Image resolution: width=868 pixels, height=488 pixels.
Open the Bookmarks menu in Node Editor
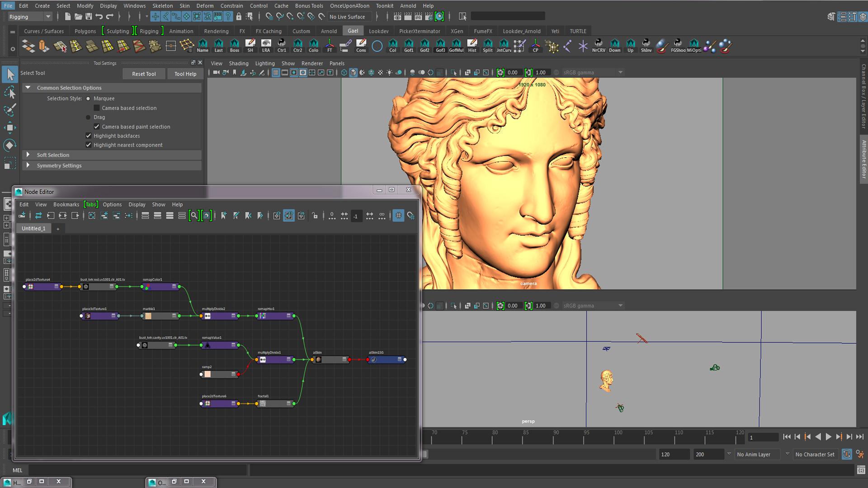pyautogui.click(x=66, y=204)
